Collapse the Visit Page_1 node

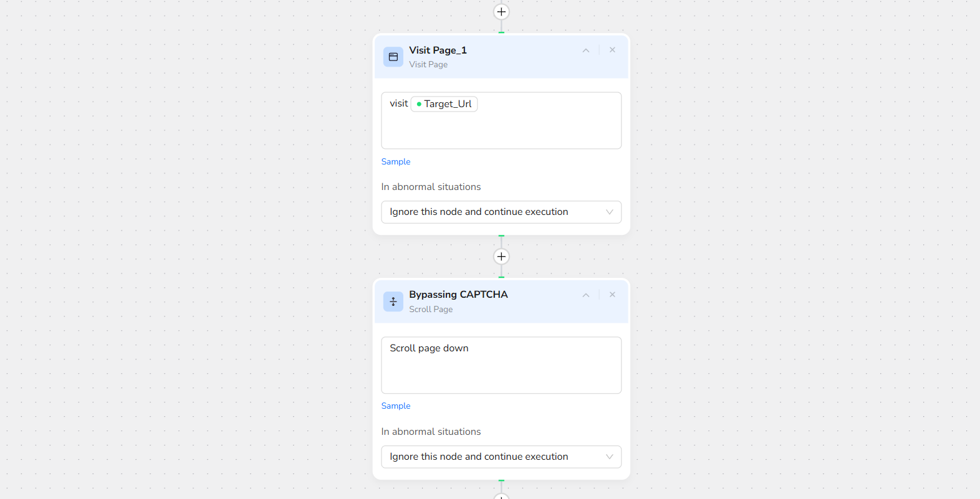coord(585,50)
